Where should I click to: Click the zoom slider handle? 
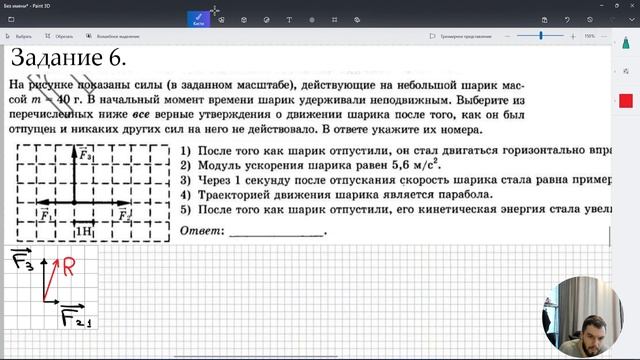[x=541, y=36]
